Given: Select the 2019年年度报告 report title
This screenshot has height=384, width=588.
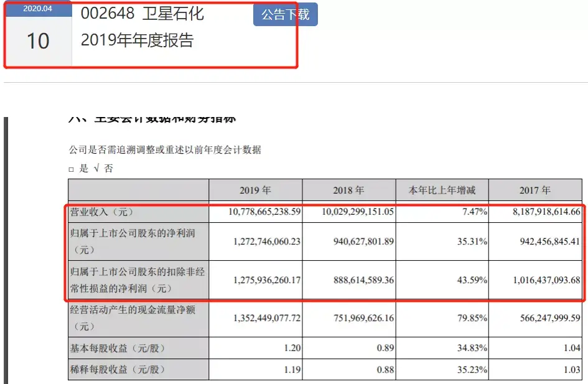Looking at the screenshot, I should pos(138,40).
